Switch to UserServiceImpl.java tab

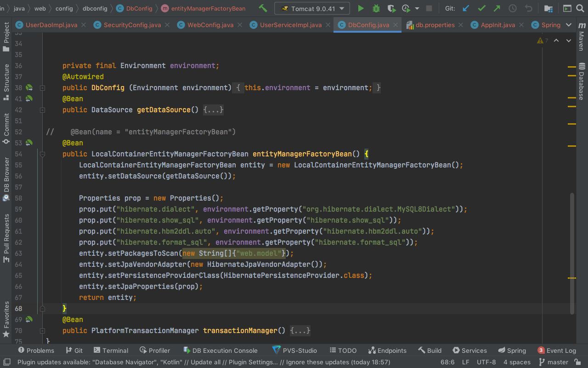(x=290, y=25)
